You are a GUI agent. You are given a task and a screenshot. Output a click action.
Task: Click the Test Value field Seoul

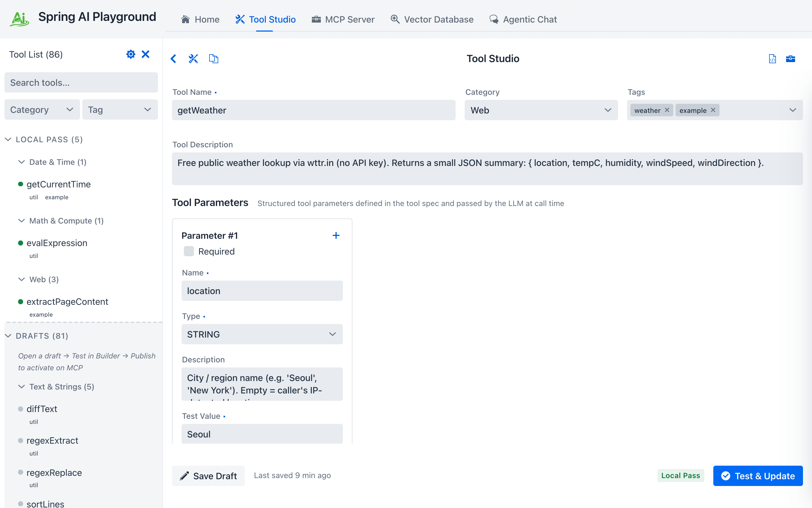pos(262,434)
